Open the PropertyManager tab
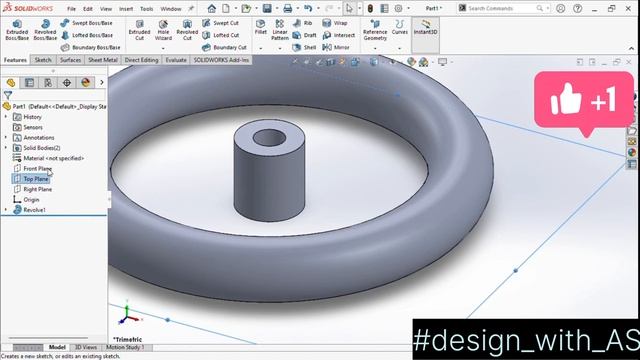Screen dimensions: 640x360 pyautogui.click(x=29, y=82)
